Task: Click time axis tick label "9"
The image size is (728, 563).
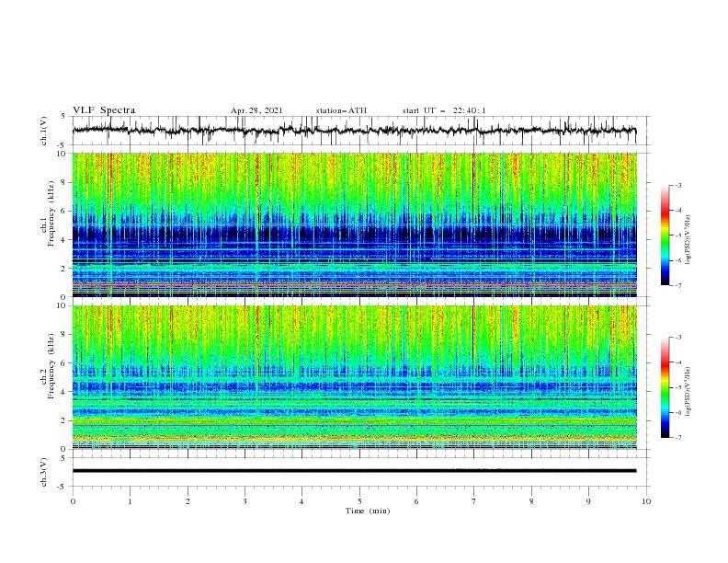Action: [x=588, y=501]
